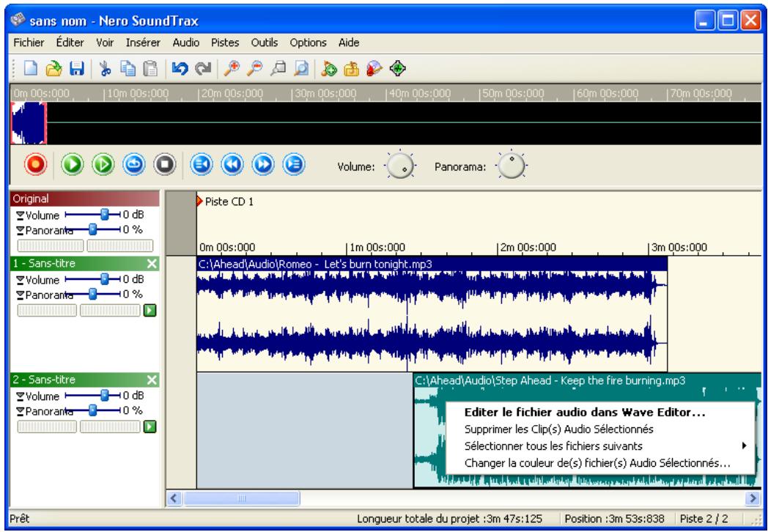
Task: Redo the last undone action
Action: [203, 69]
